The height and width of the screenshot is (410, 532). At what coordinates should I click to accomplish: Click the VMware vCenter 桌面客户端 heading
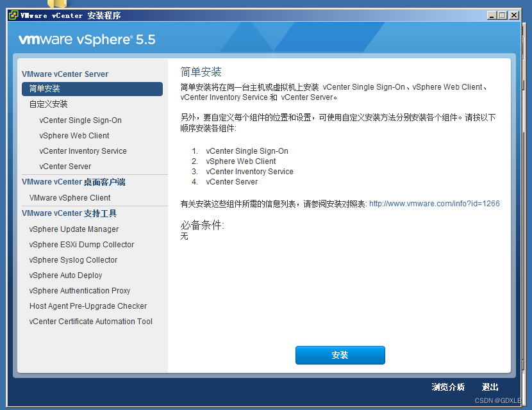tap(74, 182)
